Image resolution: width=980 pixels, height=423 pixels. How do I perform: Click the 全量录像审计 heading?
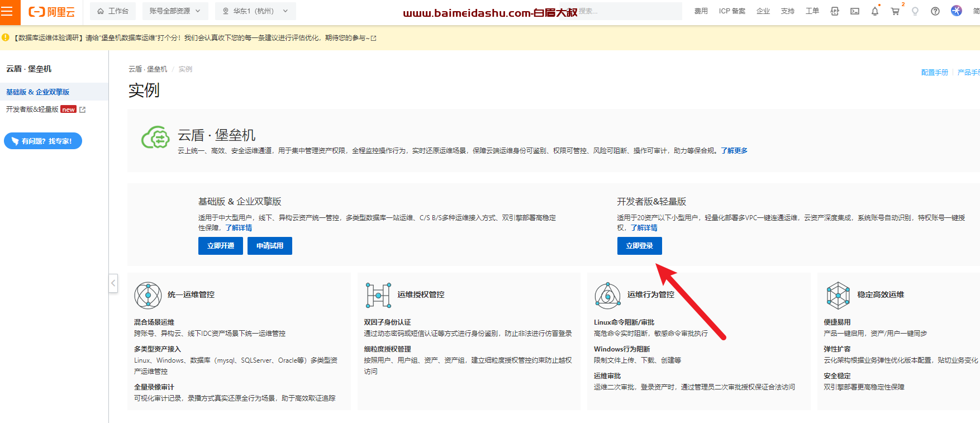pyautogui.click(x=154, y=387)
